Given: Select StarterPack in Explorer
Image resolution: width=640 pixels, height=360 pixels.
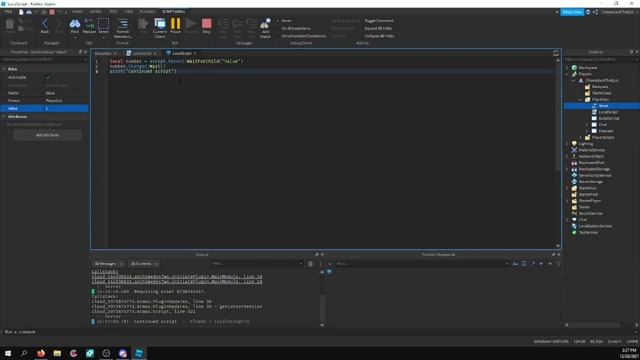Looking at the screenshot, I should (x=588, y=194).
